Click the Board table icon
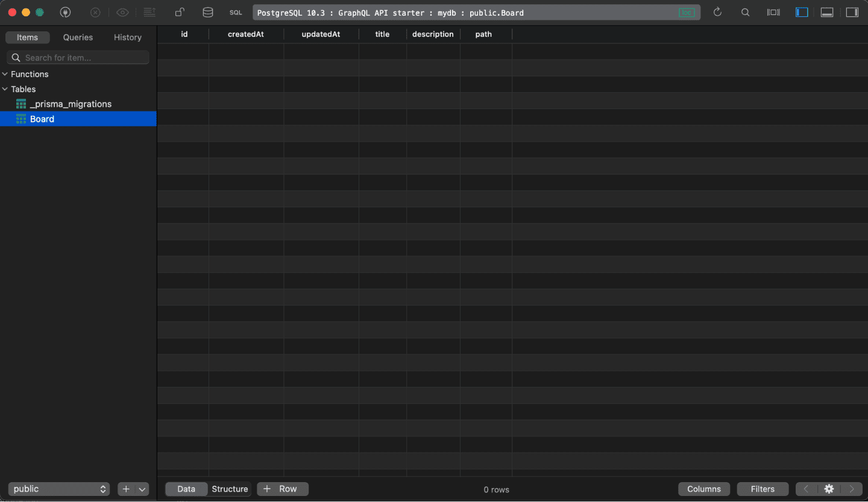Image resolution: width=868 pixels, height=502 pixels. pos(21,119)
